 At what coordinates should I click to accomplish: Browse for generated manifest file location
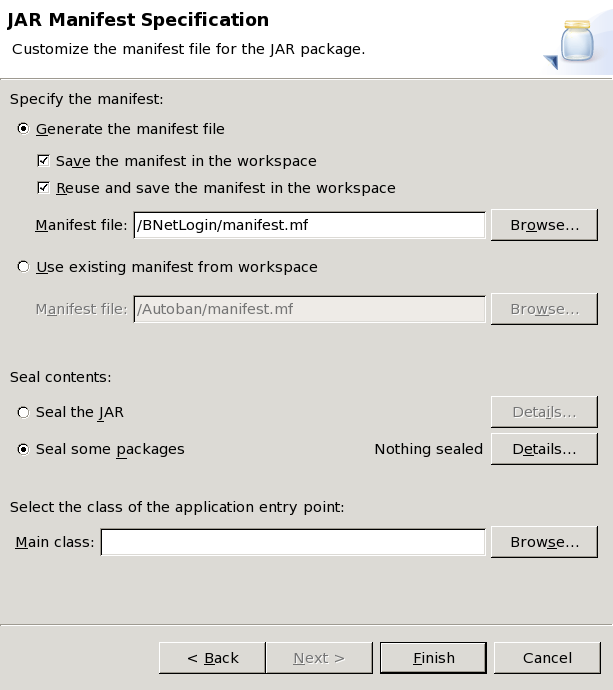[544, 225]
